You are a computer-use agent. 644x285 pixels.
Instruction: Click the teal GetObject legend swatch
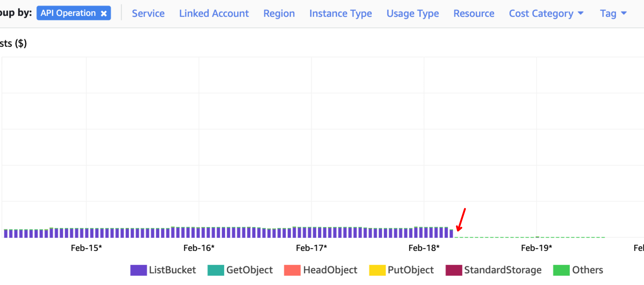[216, 270]
